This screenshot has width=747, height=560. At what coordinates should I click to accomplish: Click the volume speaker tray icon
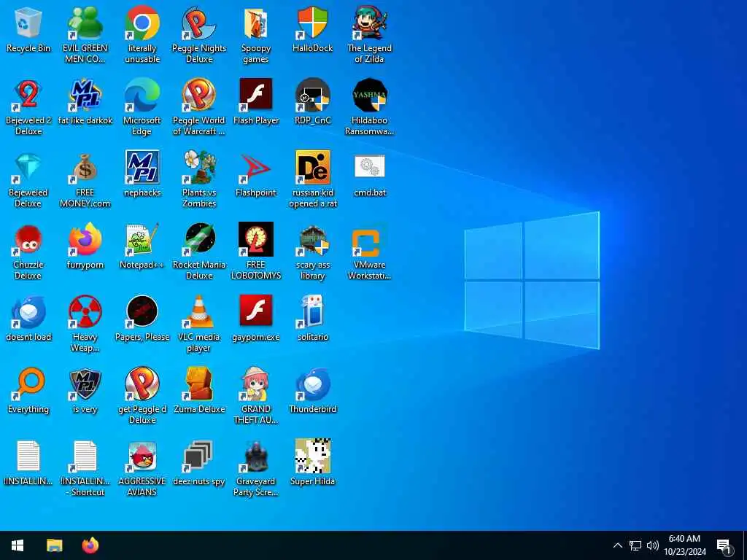pyautogui.click(x=652, y=545)
